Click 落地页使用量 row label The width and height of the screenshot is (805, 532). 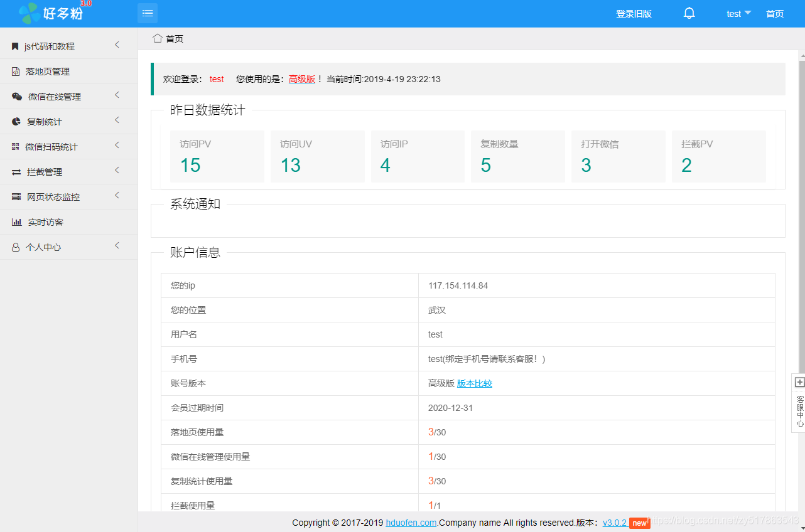pyautogui.click(x=197, y=432)
